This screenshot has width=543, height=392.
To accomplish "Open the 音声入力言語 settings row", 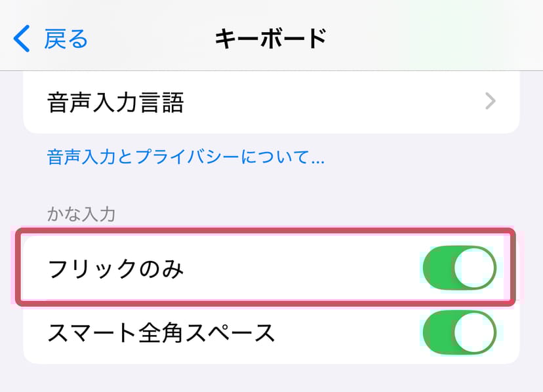I will pyautogui.click(x=116, y=102).
